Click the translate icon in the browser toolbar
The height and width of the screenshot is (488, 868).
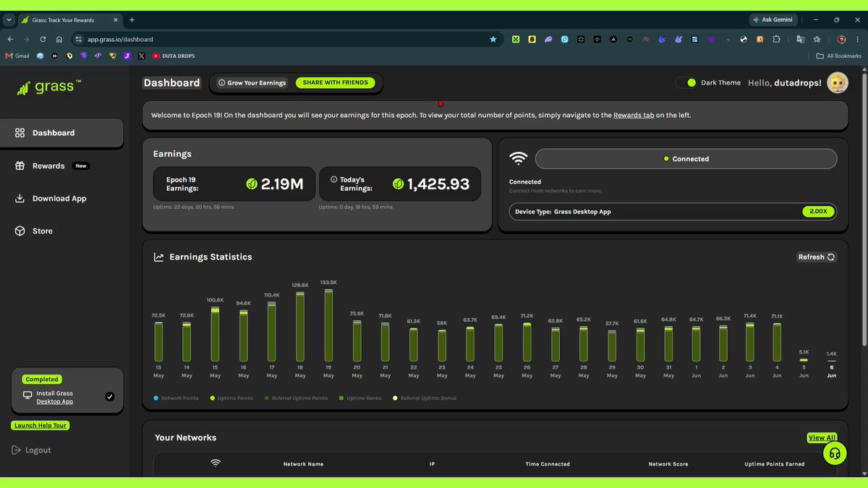(x=800, y=39)
